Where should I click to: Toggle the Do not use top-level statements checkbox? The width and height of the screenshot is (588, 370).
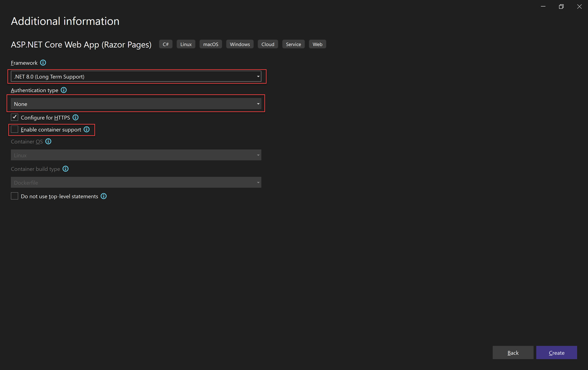[14, 196]
